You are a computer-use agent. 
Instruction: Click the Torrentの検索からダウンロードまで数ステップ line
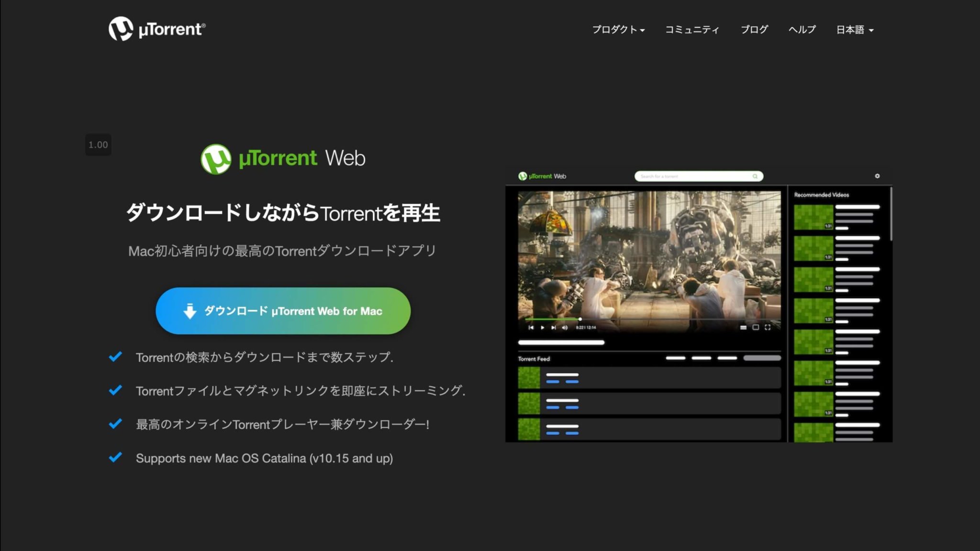click(x=265, y=357)
